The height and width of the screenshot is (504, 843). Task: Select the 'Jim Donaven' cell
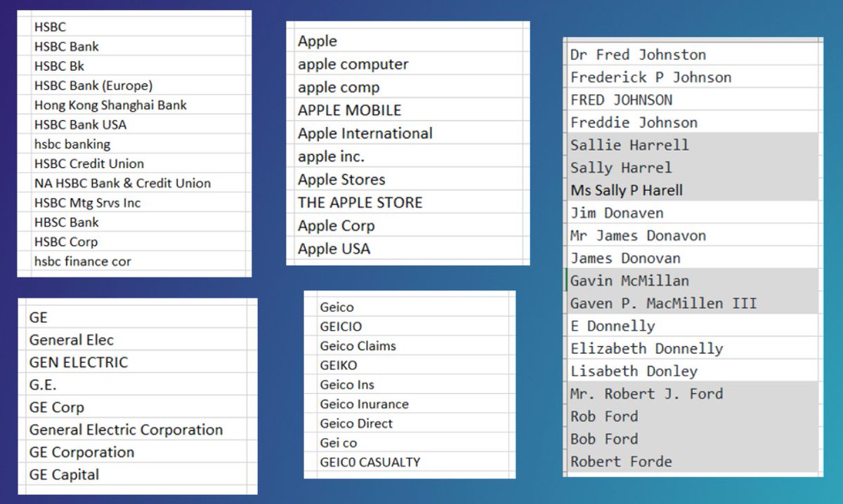(693, 213)
